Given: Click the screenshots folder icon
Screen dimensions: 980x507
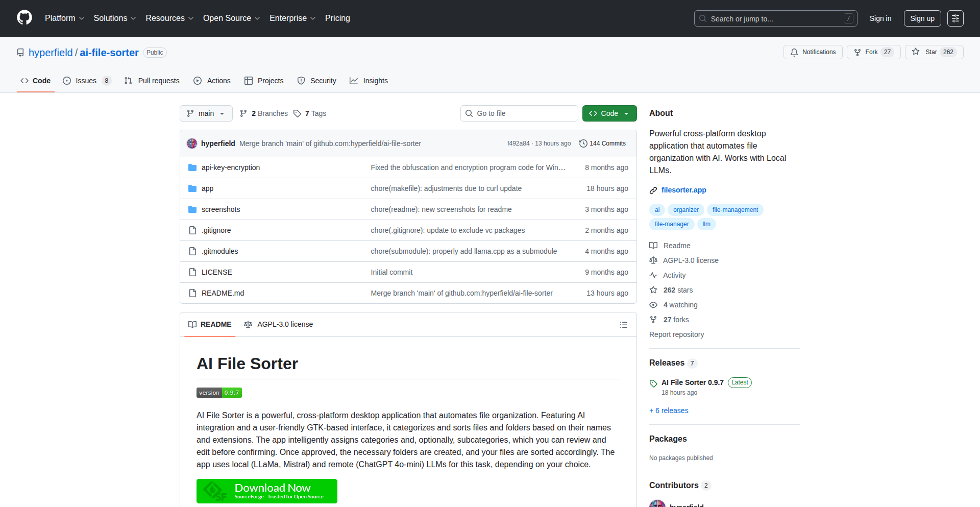Looking at the screenshot, I should 192,209.
